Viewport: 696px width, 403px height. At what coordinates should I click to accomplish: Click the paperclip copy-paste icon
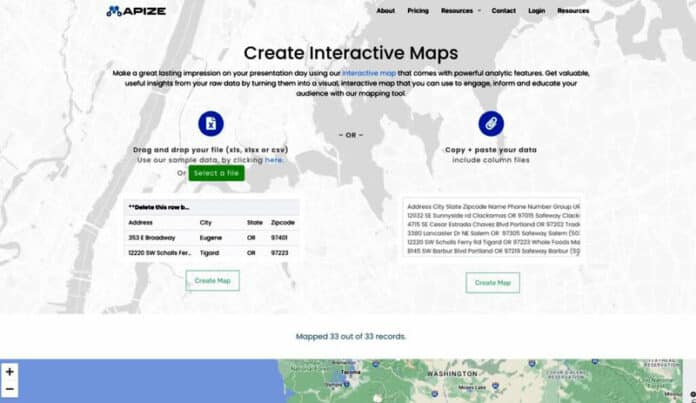click(x=491, y=123)
